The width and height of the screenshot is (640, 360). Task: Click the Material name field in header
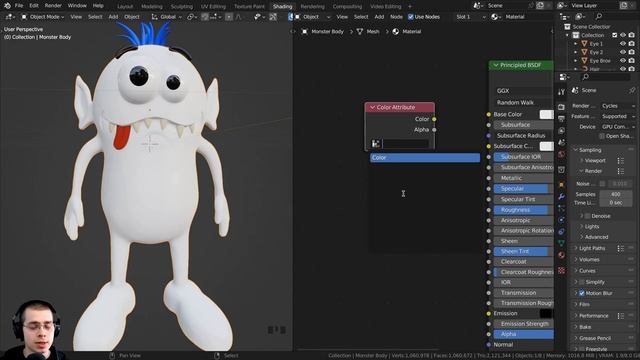pos(527,17)
